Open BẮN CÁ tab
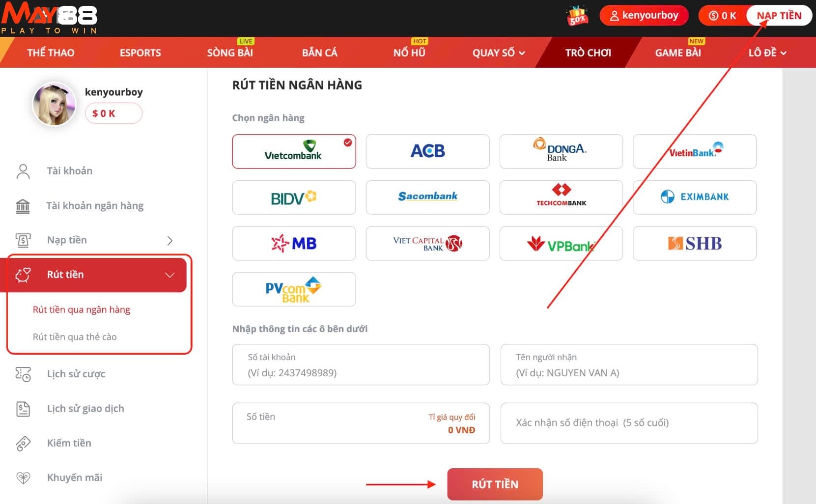This screenshot has width=816, height=504. click(319, 53)
